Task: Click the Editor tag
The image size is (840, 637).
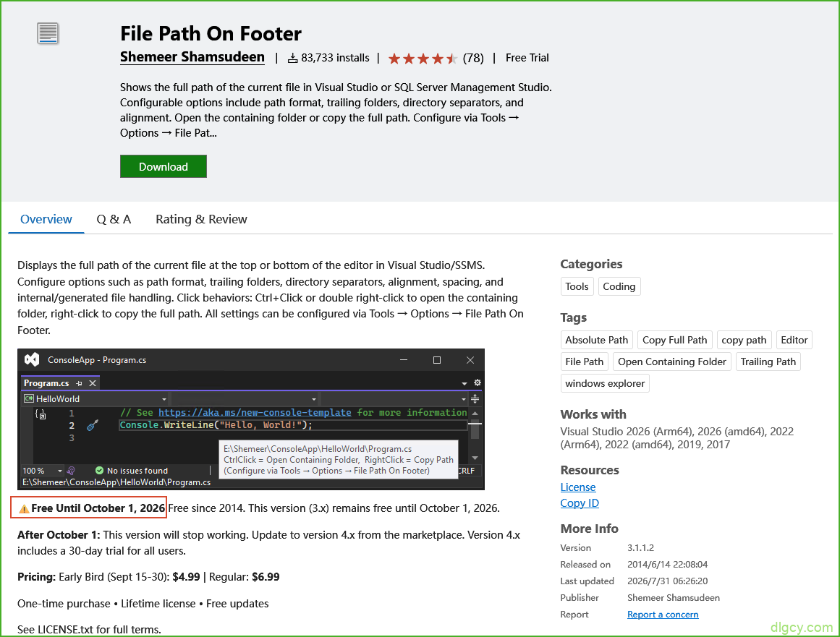Action: point(794,340)
